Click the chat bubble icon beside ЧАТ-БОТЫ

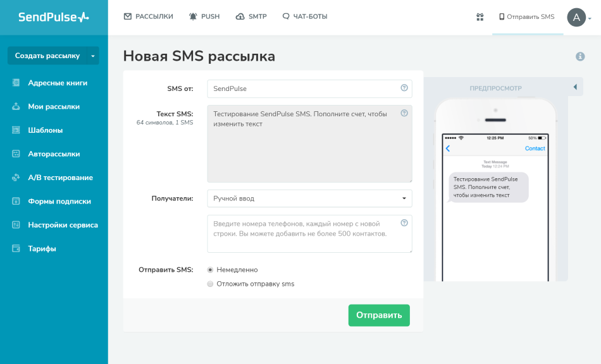[x=286, y=16]
